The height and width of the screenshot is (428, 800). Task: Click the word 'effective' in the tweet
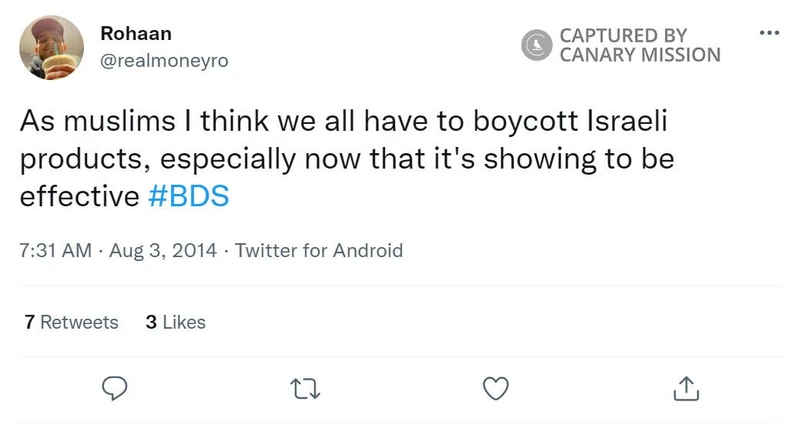[x=79, y=196]
